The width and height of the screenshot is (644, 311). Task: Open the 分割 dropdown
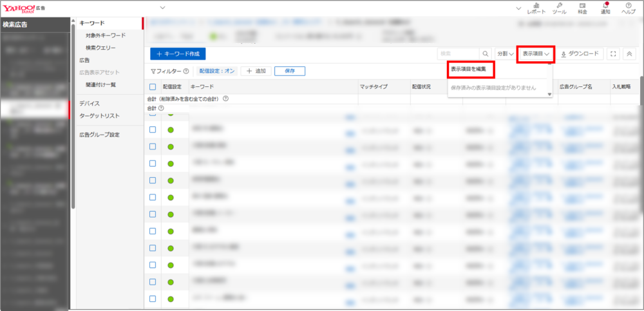pyautogui.click(x=504, y=54)
